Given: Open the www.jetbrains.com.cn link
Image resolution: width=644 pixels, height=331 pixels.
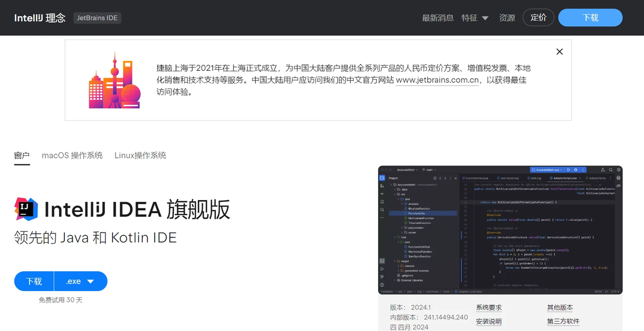Looking at the screenshot, I should point(438,80).
